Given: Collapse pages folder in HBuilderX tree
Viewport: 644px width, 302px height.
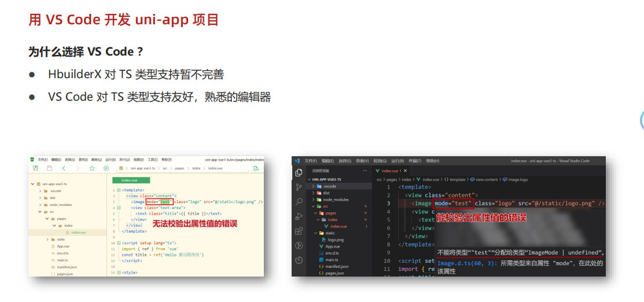Looking at the screenshot, I should click(47, 219).
